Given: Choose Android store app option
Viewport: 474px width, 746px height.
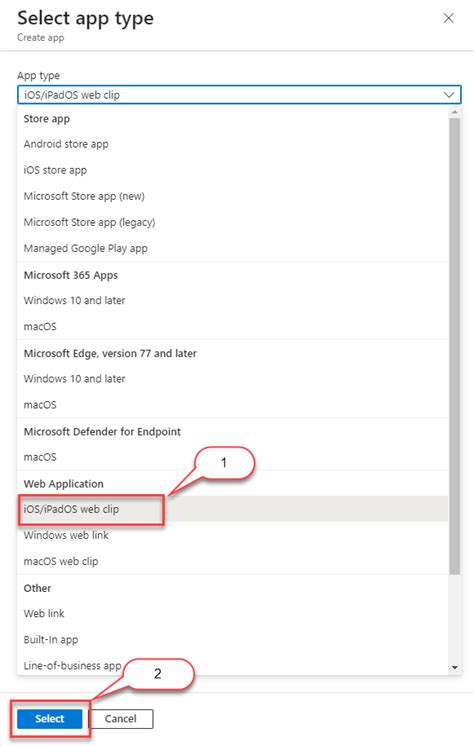Looking at the screenshot, I should point(233,144).
